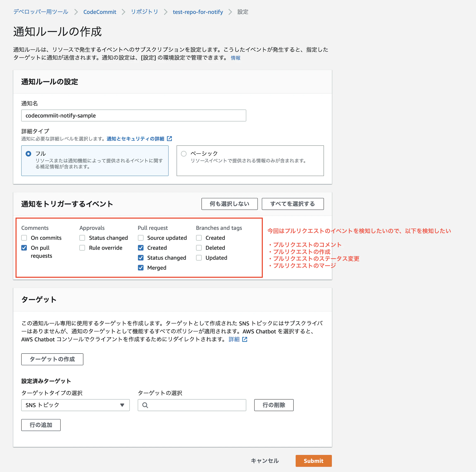Click 何も選択しない button

(229, 204)
